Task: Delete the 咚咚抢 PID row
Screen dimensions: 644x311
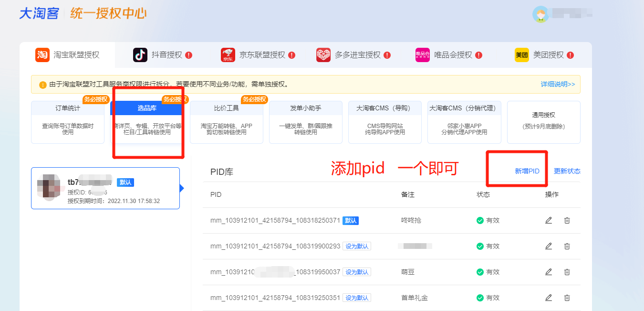Action: (567, 220)
